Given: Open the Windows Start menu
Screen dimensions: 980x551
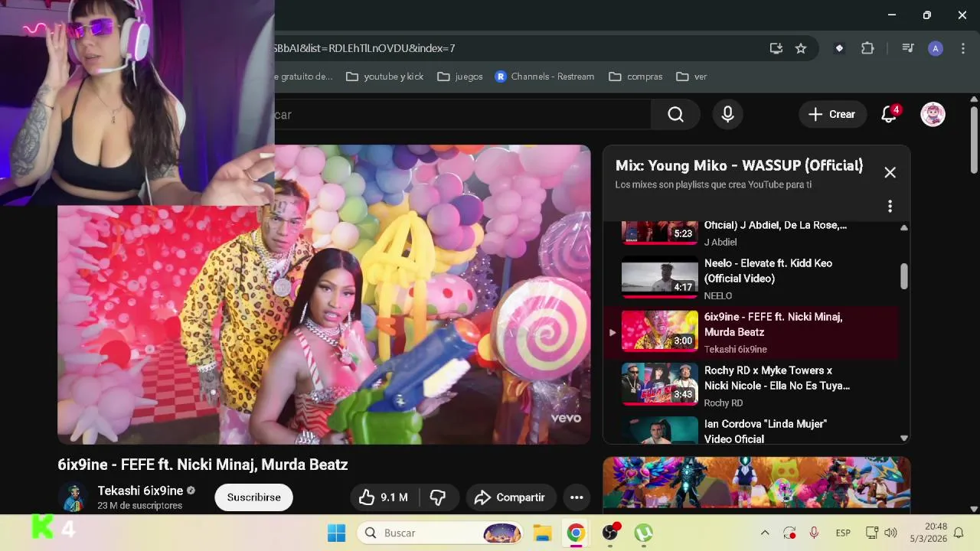Looking at the screenshot, I should [x=336, y=533].
